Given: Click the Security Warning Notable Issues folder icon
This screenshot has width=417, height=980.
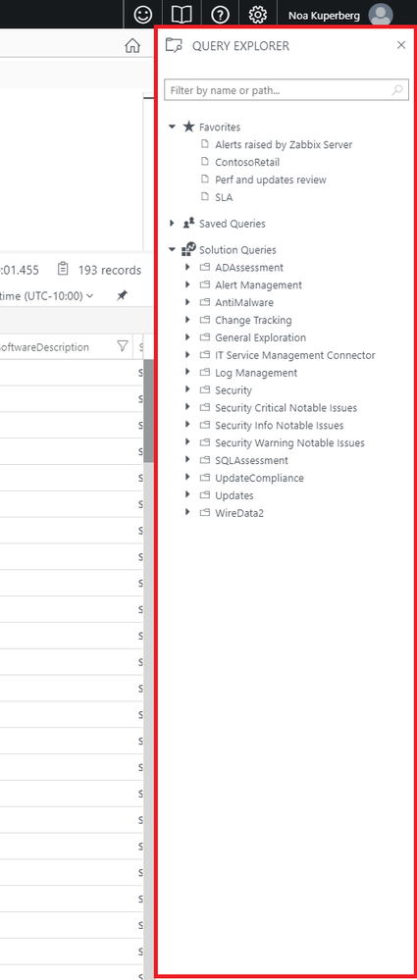Looking at the screenshot, I should 204,442.
